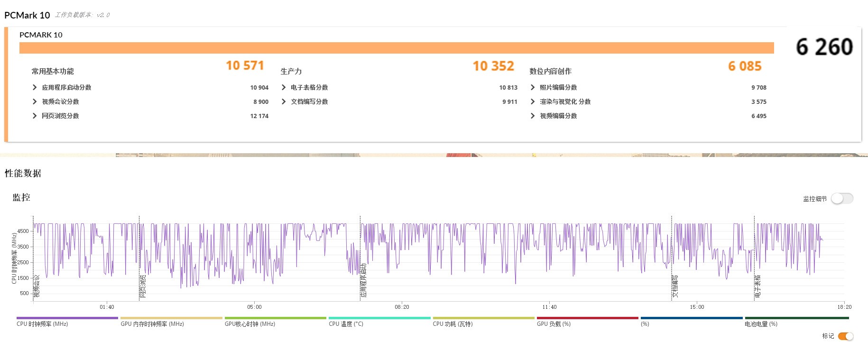868x360 pixels.
Task: Click the value 8 900
Action: [261, 102]
